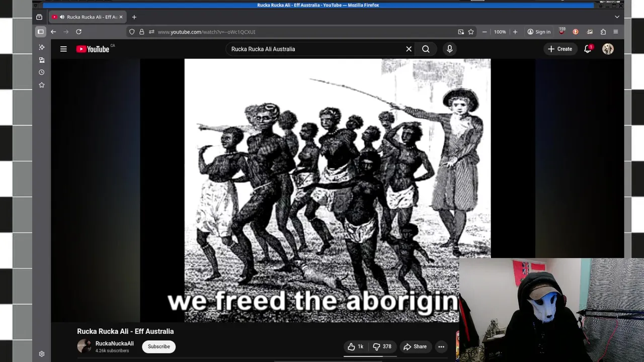Open DuckDuckGo extension icon

click(x=576, y=32)
